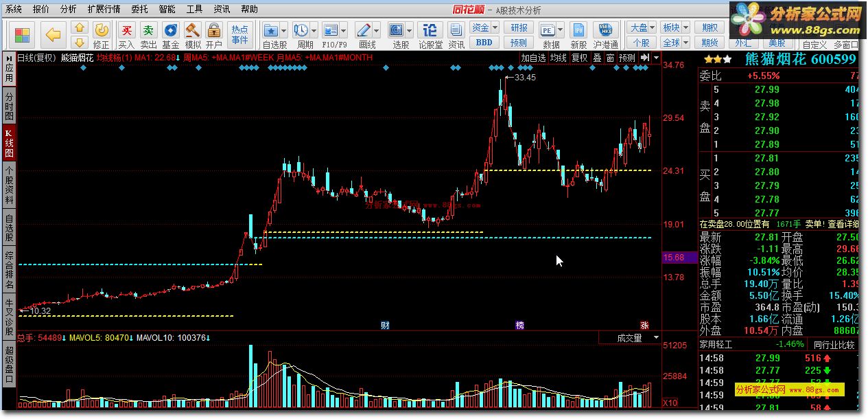The height and width of the screenshot is (419, 868).
Task: Click 加自选 above the chart
Action: pyautogui.click(x=532, y=58)
